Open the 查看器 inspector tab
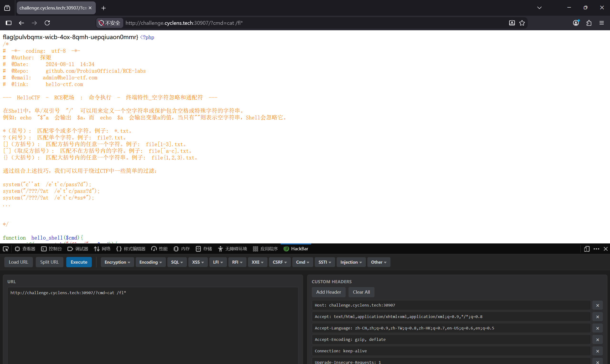This screenshot has height=364, width=610. 25,249
